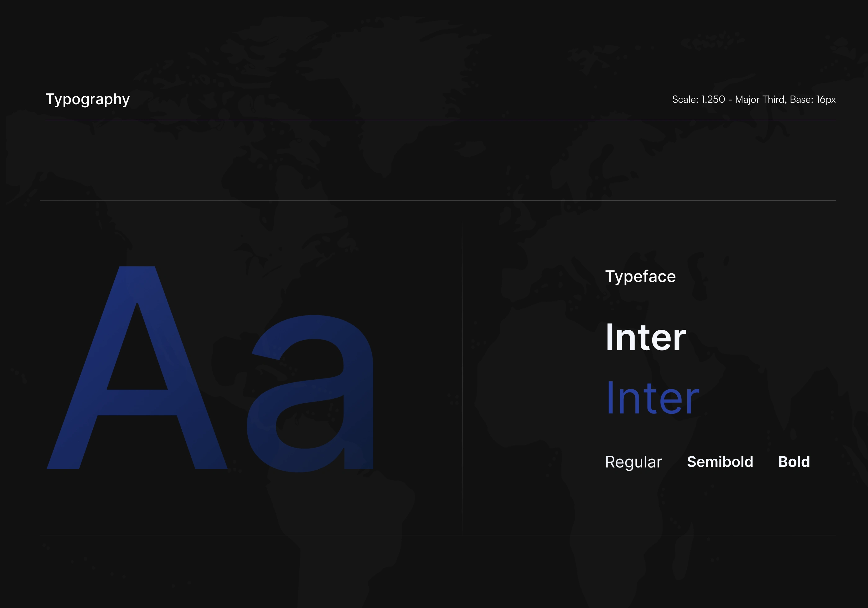Select the gray horizontal line above the Aa
The width and height of the screenshot is (868, 608).
438,201
